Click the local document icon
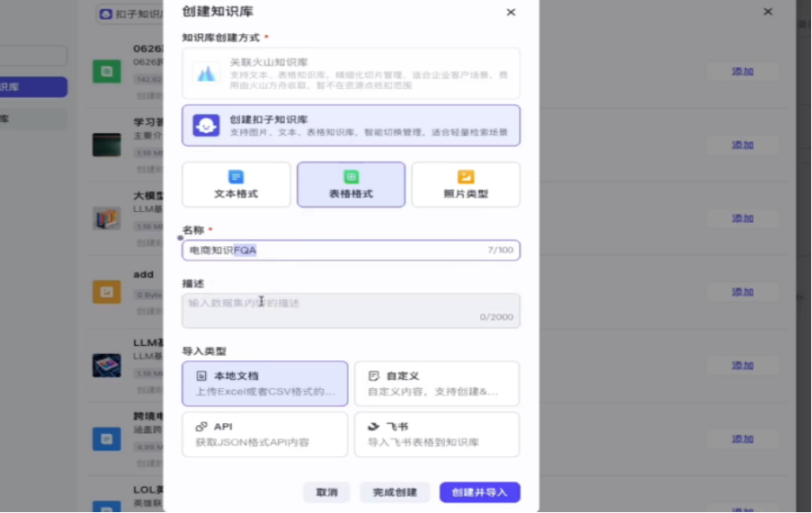The width and height of the screenshot is (812, 513). click(201, 376)
